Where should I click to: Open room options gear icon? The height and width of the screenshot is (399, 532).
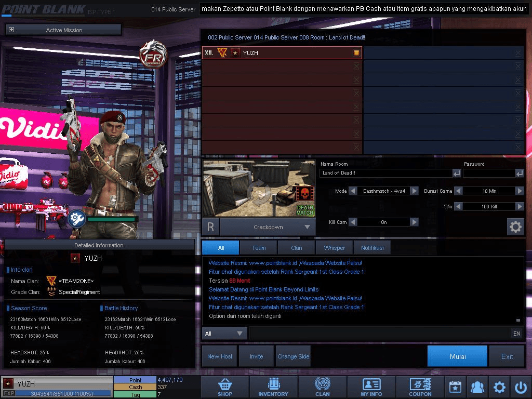click(515, 227)
